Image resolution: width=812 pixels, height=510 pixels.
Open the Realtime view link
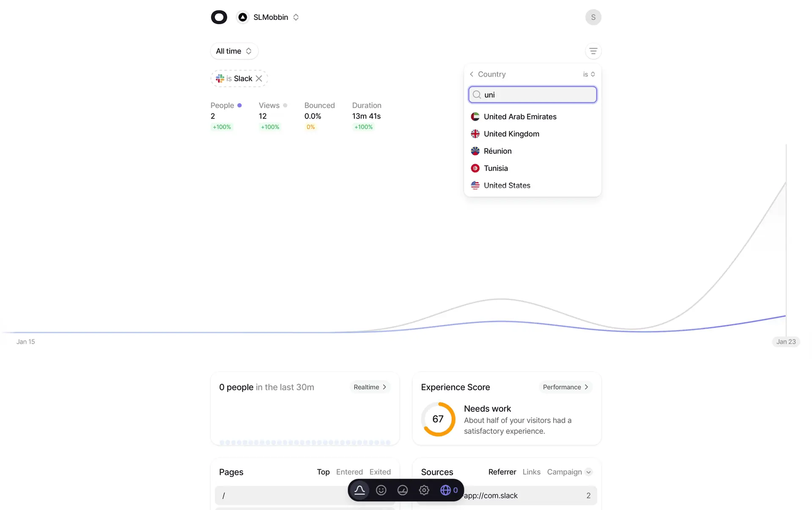click(370, 387)
